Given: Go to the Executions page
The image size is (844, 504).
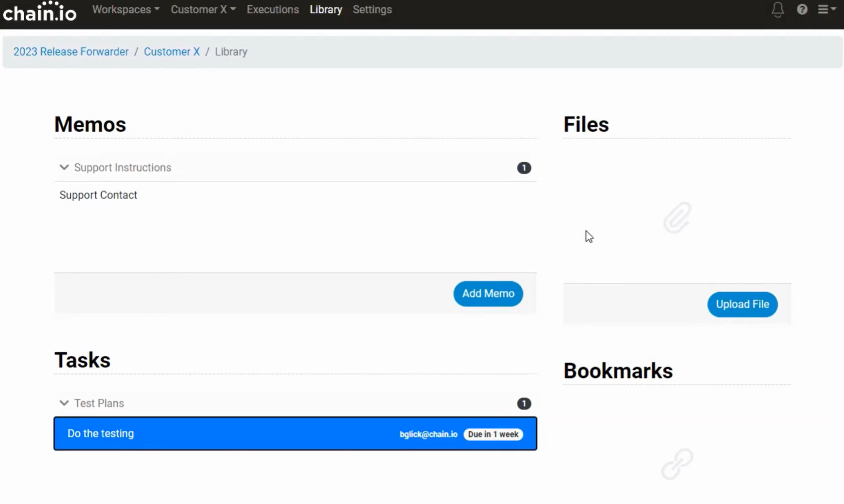Looking at the screenshot, I should pyautogui.click(x=272, y=10).
